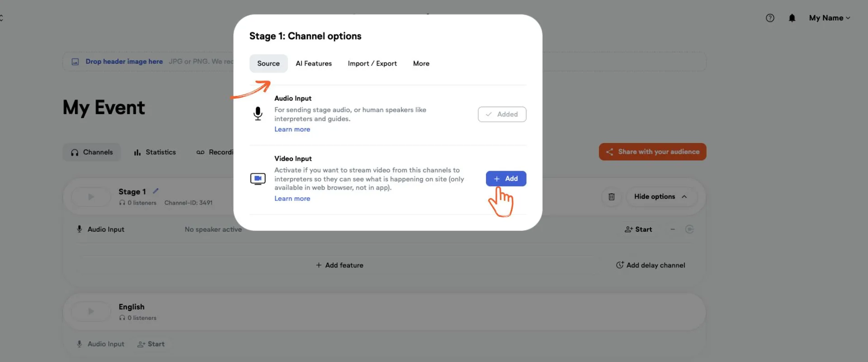Open the help question mark icon

770,18
